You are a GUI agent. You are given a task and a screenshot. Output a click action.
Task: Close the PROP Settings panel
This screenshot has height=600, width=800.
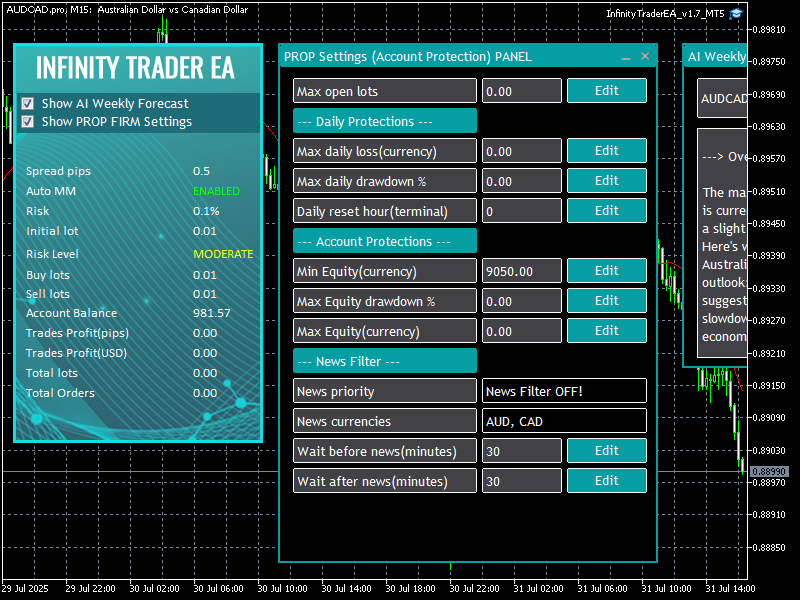[x=645, y=57]
